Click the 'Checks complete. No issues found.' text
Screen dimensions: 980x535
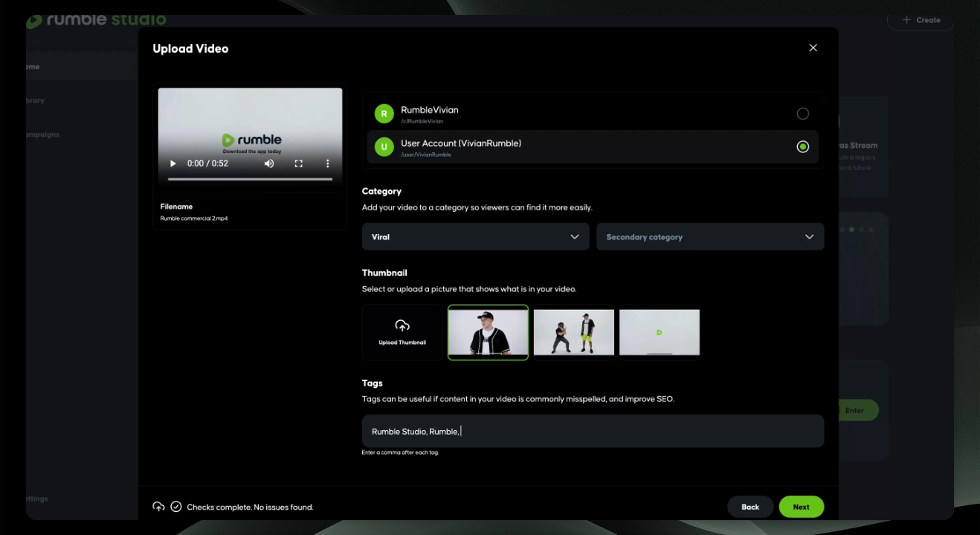point(250,507)
